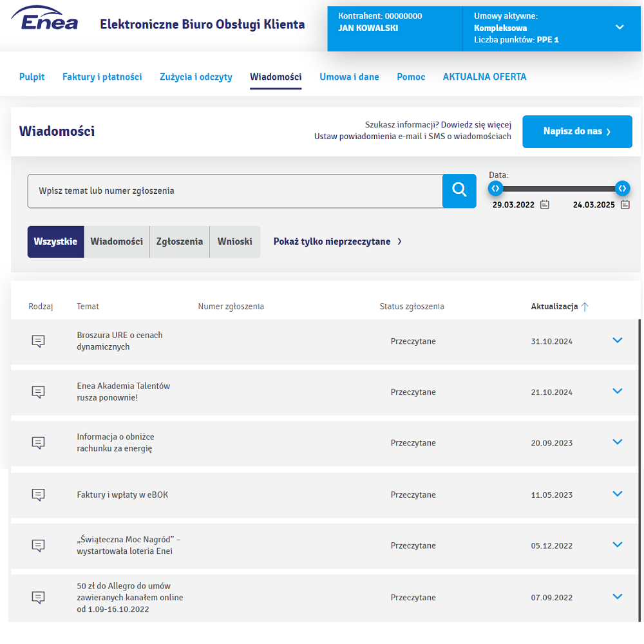Open the end date calendar icon

[625, 205]
